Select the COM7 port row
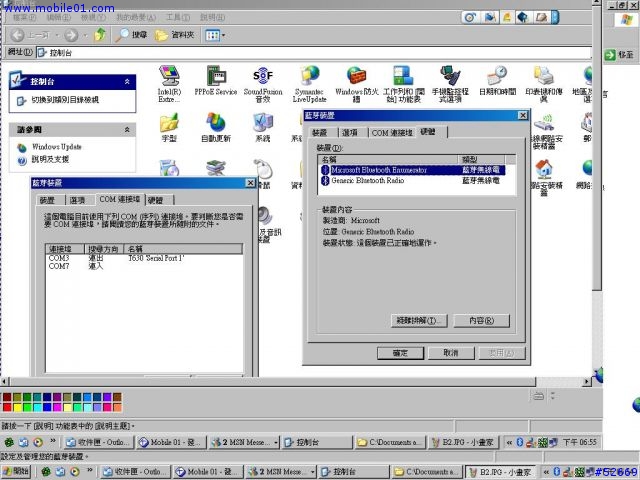Image resolution: width=640 pixels, height=480 pixels. [x=144, y=266]
